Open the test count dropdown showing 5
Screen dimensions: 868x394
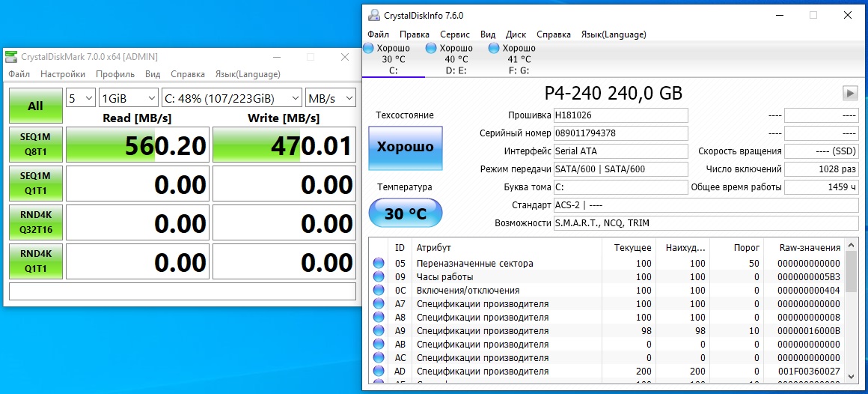click(81, 99)
